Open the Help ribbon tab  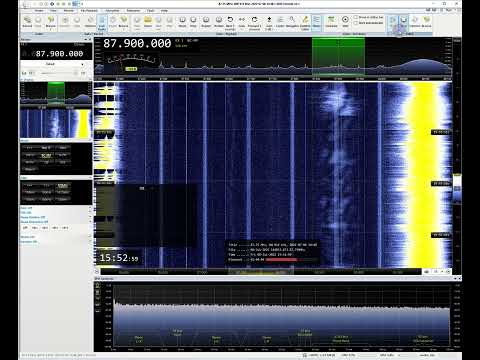[164, 11]
